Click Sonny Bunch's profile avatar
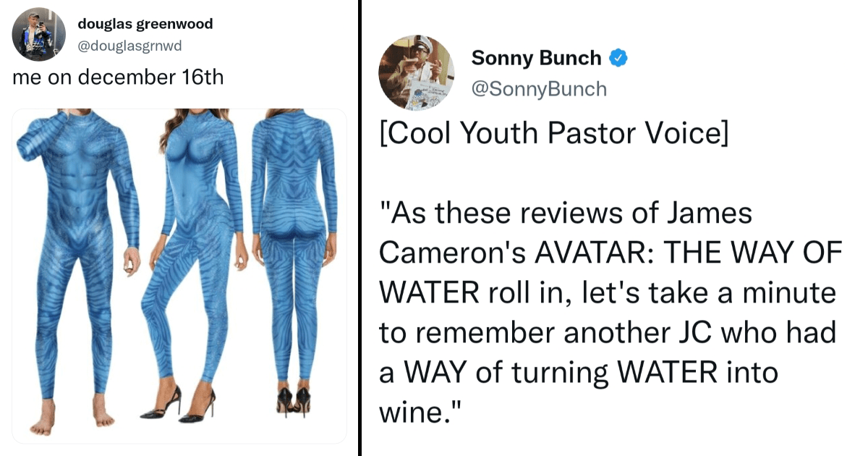The width and height of the screenshot is (868, 456). 415,72
